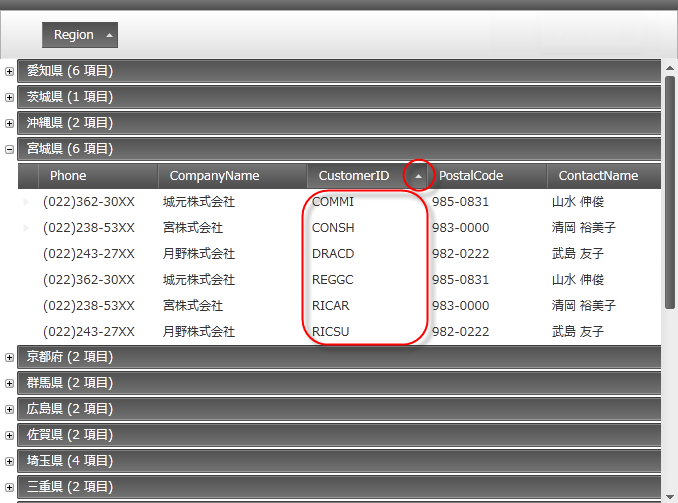Expand the 佐賀県 group row

(x=10, y=435)
